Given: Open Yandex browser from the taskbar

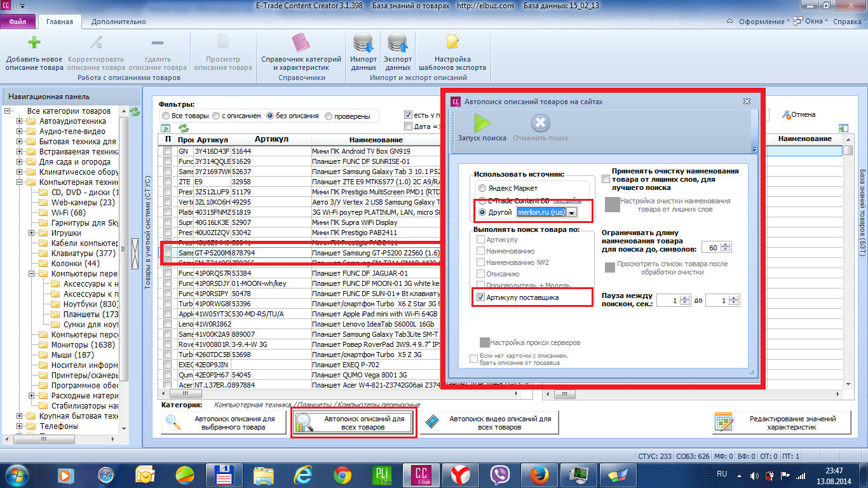Looking at the screenshot, I should (461, 475).
